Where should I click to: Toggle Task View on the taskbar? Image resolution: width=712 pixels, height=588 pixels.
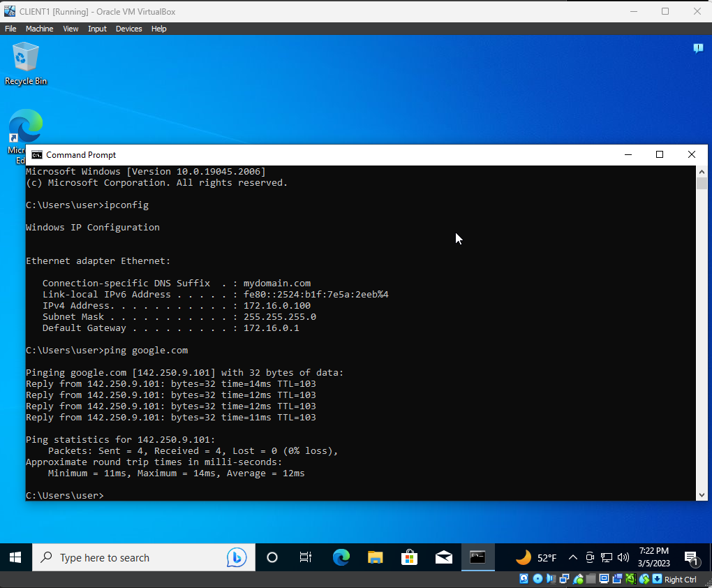305,557
